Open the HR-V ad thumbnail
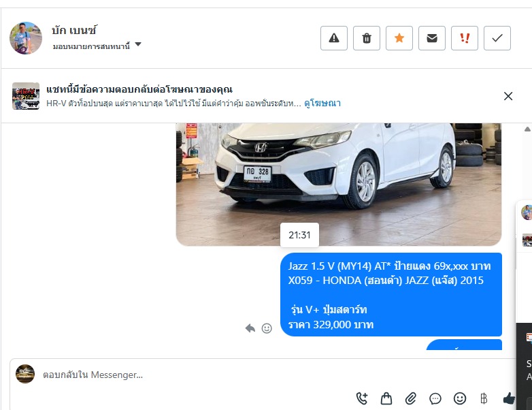 click(26, 96)
